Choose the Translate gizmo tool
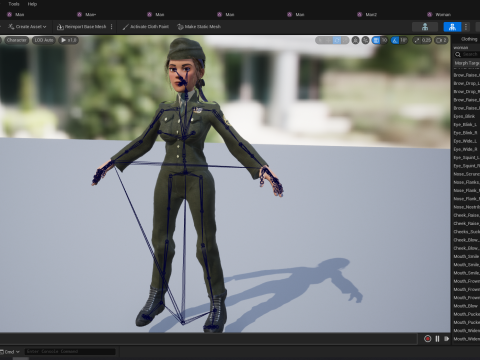Image resolution: width=480 pixels, height=360 pixels. click(329, 40)
